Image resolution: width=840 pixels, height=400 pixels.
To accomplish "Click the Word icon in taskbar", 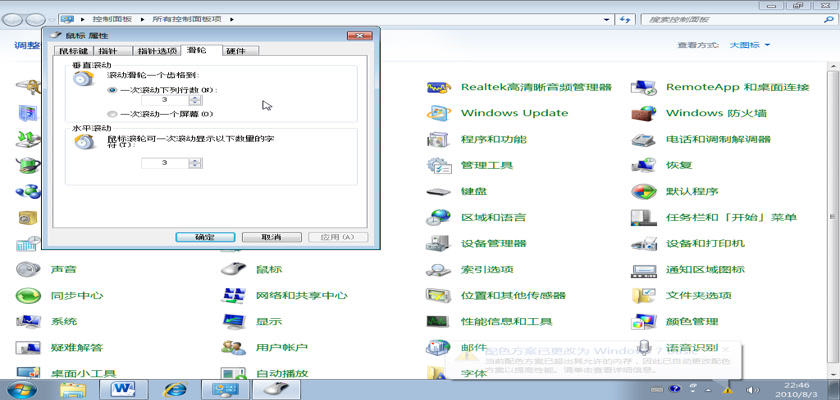I will [125, 387].
